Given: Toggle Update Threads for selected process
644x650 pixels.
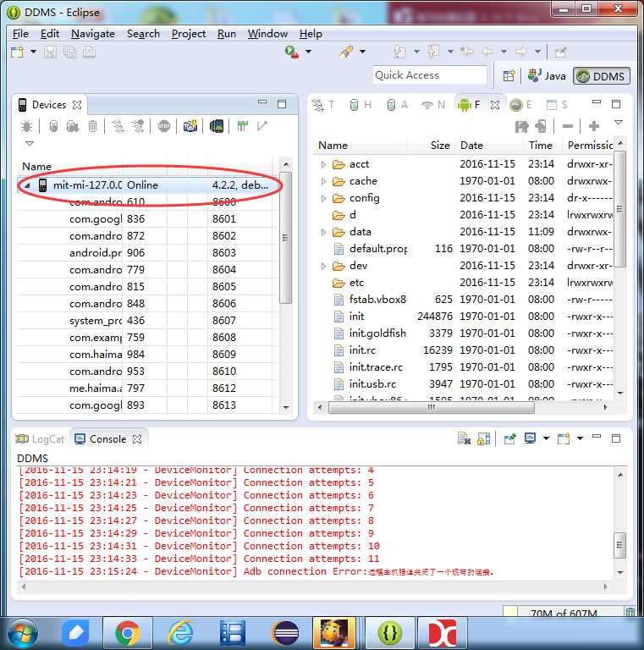Looking at the screenshot, I should click(118, 126).
